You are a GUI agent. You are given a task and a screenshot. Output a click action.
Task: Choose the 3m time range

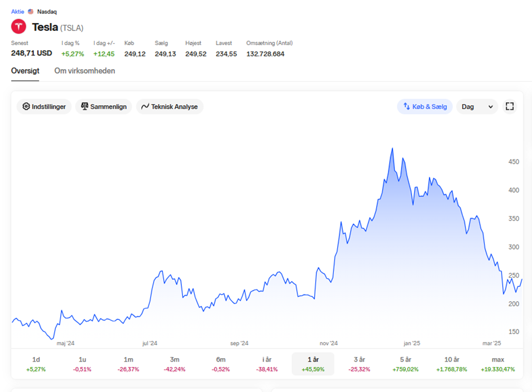175,364
